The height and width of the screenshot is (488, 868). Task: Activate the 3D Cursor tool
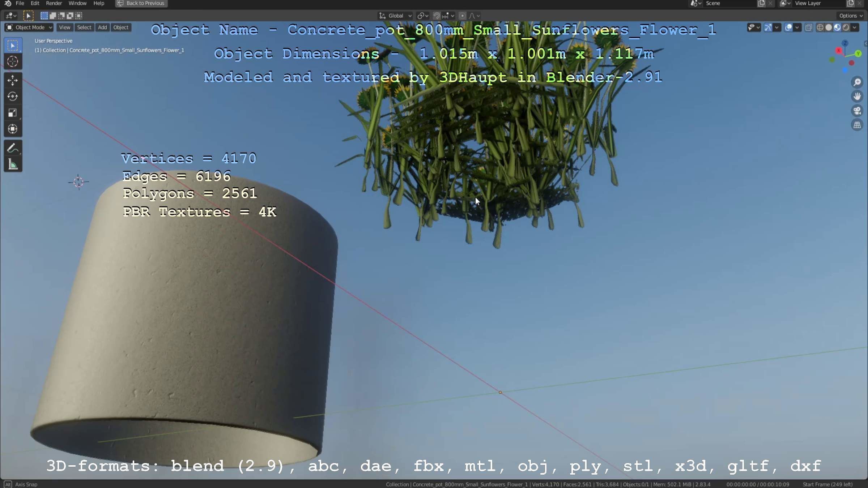point(13,62)
